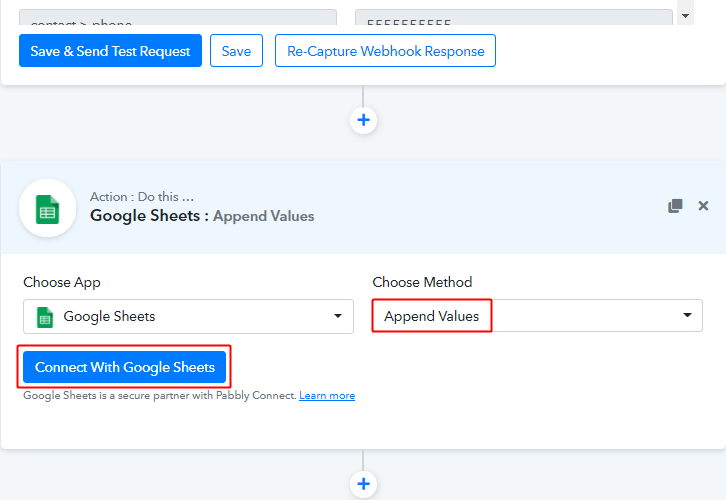726x500 pixels.
Task: Click Save & Send Test Request button
Action: point(110,50)
